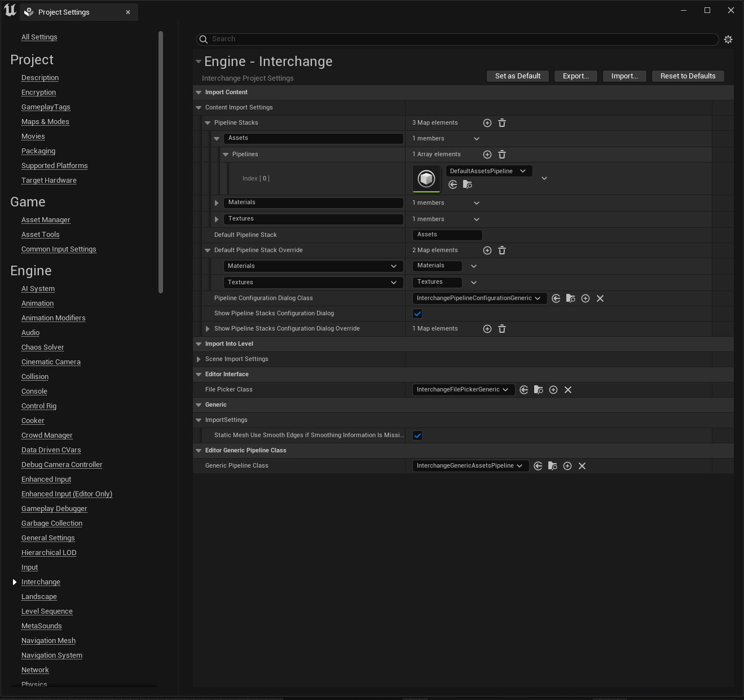Collapse the Pipeline Stacks row
The image size is (744, 700).
[208, 123]
